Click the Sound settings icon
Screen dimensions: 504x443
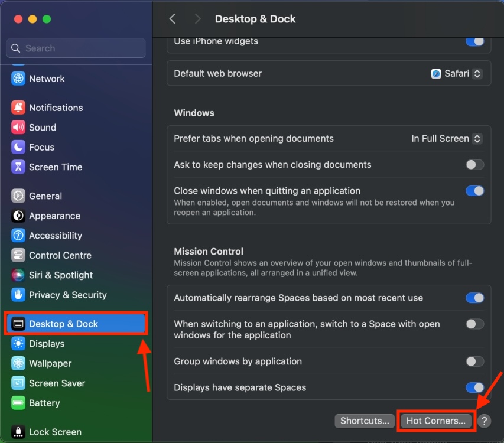[x=18, y=127]
